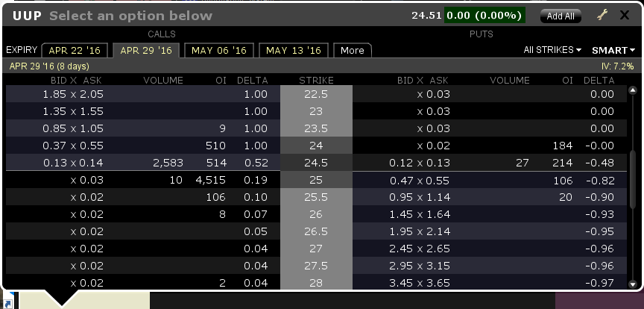Close the UUP option chain window

coord(625,16)
